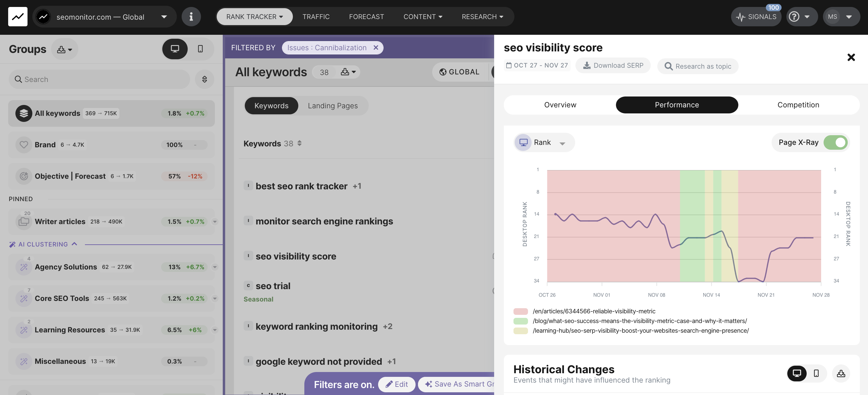Open the Rank metric dropdown
The width and height of the screenshot is (868, 395).
pos(544,142)
